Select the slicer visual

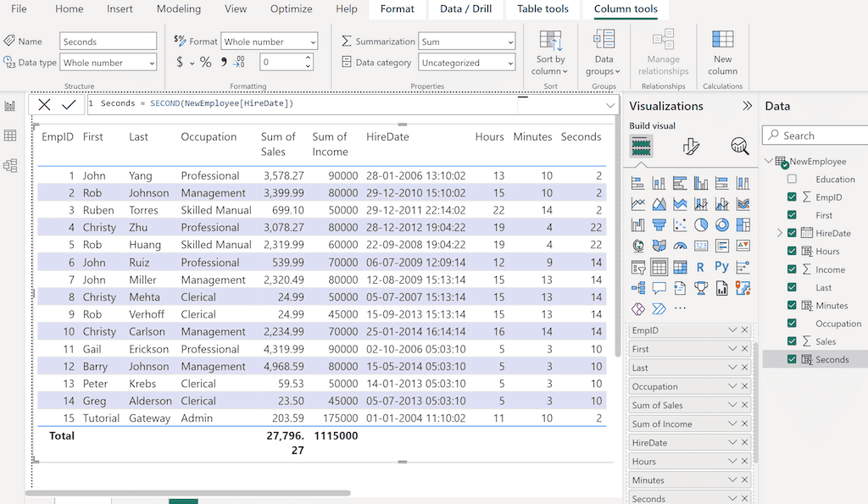pos(637,267)
